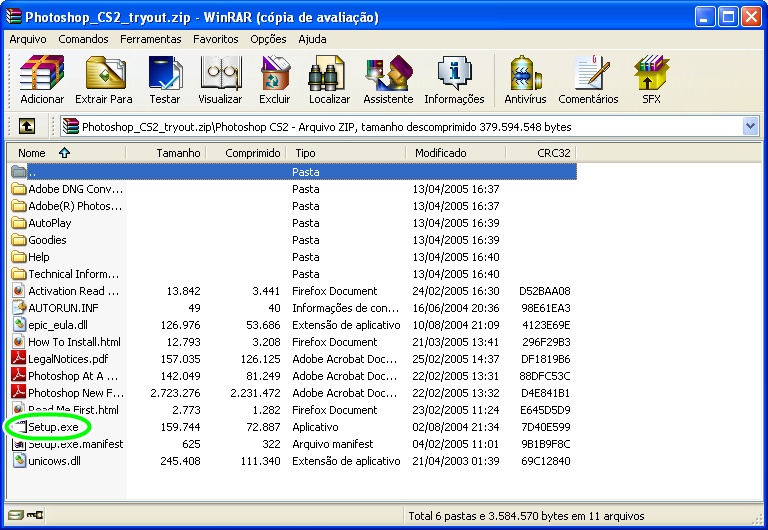Click the Excluir toolbar icon
Viewport: 768px width, 530px height.
pos(274,79)
